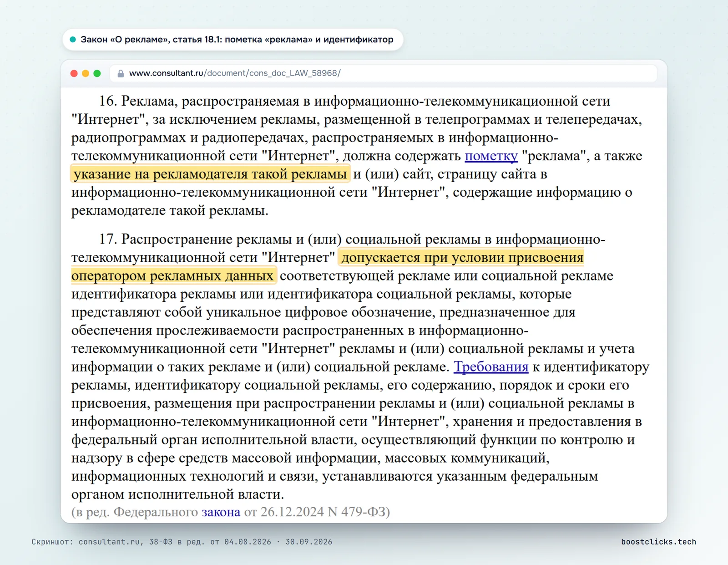Follow the "Требования" link in paragraph 17

pos(491,367)
